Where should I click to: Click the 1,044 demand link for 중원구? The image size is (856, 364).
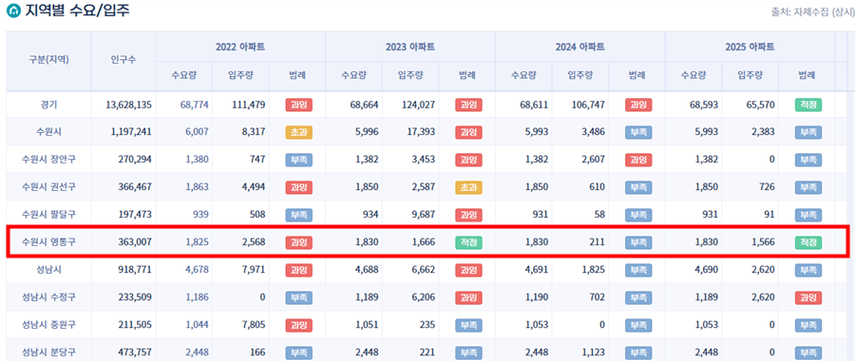(x=197, y=325)
